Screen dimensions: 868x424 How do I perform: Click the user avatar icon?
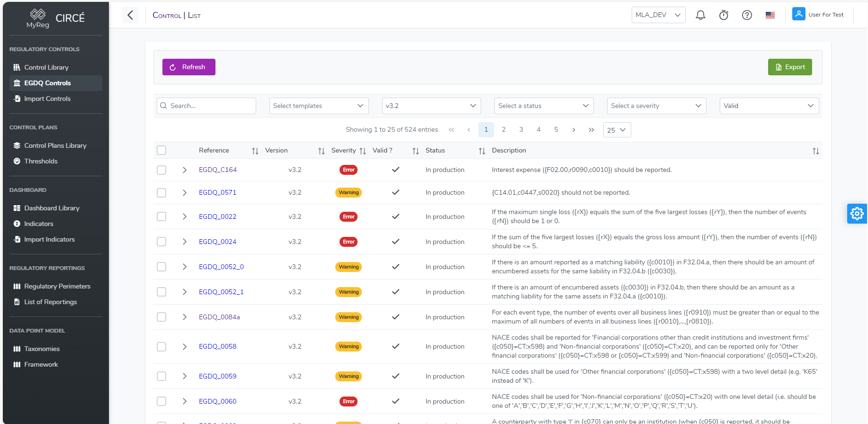(x=798, y=14)
